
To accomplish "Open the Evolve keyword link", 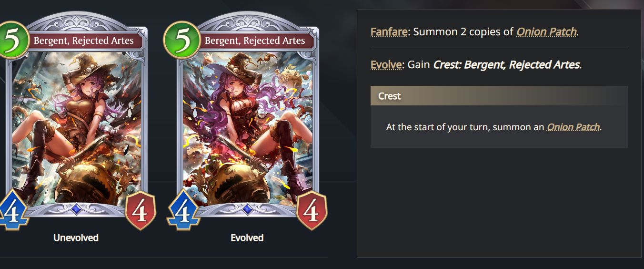I will pos(386,64).
